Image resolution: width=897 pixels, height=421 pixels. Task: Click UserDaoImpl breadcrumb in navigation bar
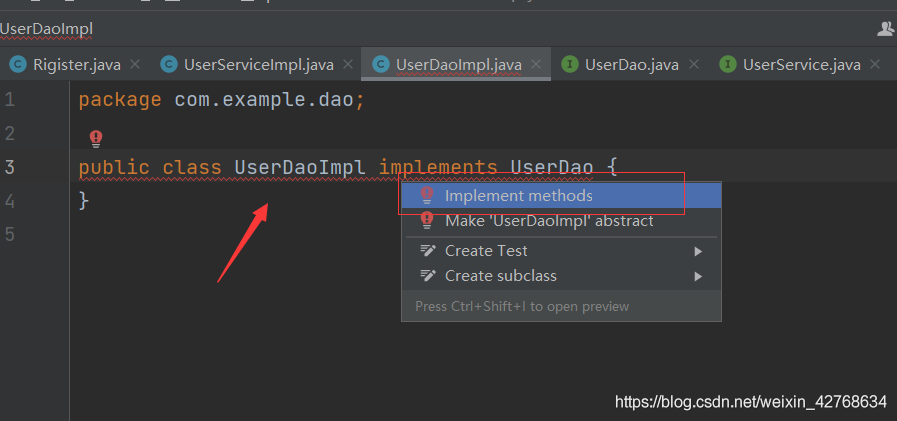46,29
